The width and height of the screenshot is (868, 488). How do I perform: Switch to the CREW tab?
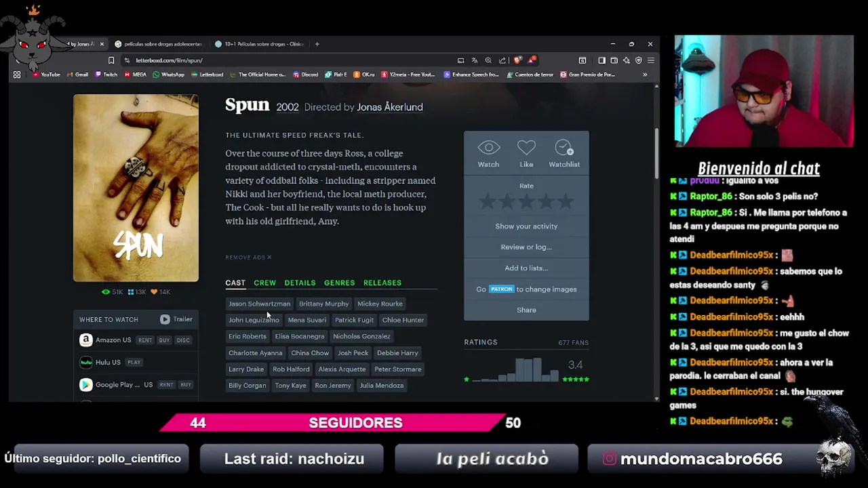coord(264,283)
